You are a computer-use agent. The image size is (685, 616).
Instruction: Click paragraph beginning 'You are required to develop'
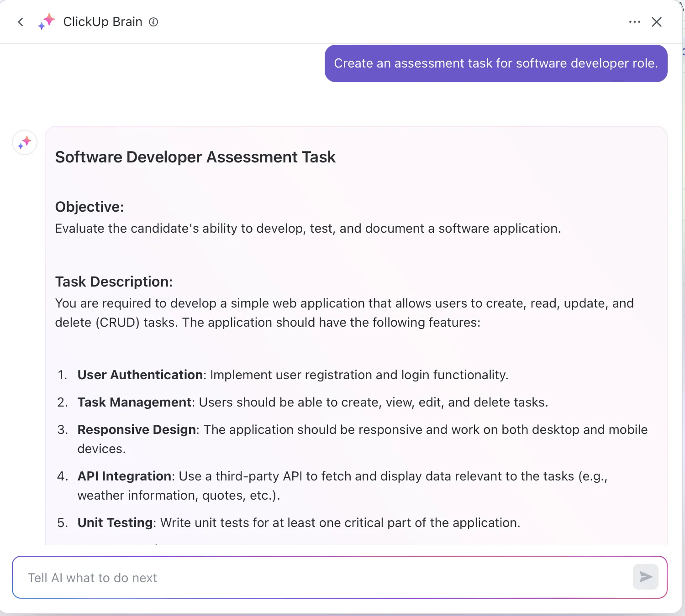coord(344,313)
